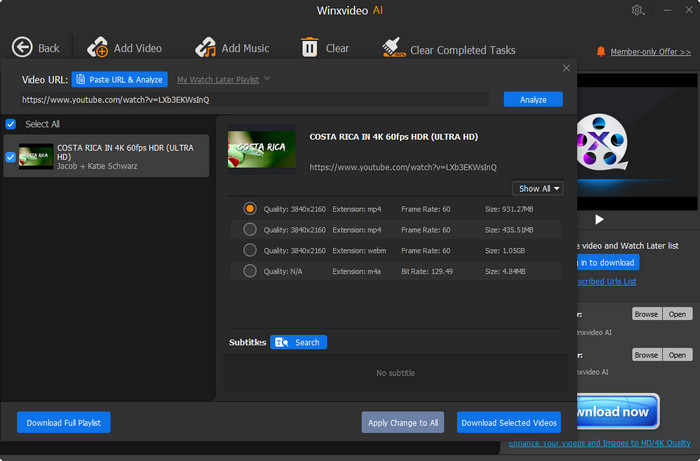Viewport: 700px width, 461px height.
Task: Click the Clear Completed Tasks broom icon
Action: (393, 47)
